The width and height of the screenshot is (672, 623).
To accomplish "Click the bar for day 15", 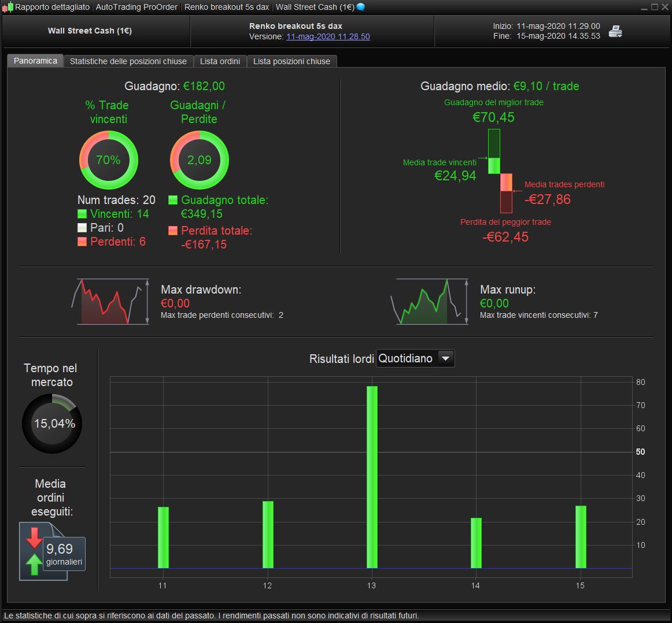I will [581, 537].
